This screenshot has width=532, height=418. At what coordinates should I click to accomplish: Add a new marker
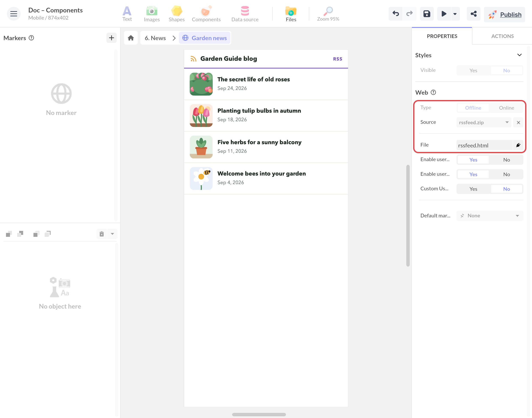[x=112, y=38]
